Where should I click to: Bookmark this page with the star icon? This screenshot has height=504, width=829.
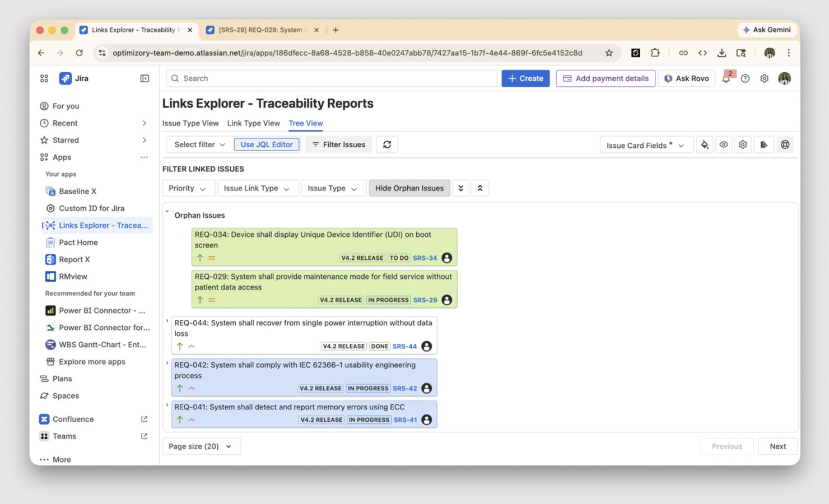click(x=609, y=53)
